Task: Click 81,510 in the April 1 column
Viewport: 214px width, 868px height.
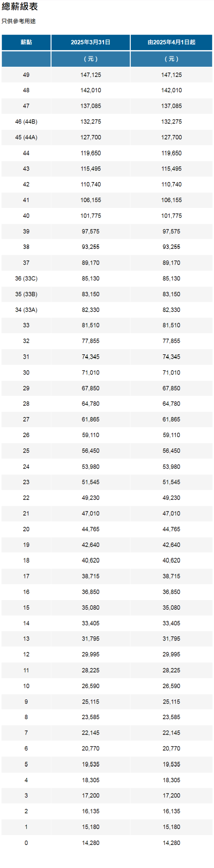Action: pos(171,325)
